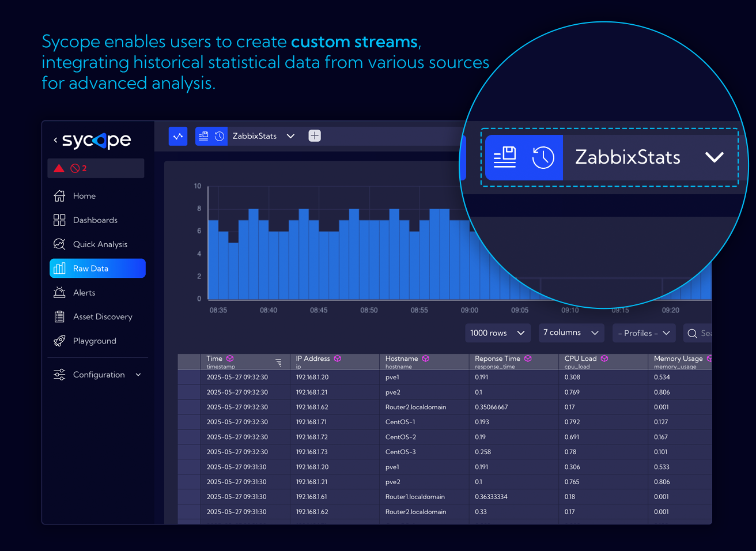Click the IP cell 192.168.1.61
Image resolution: width=756 pixels, height=551 pixels.
(x=311, y=497)
